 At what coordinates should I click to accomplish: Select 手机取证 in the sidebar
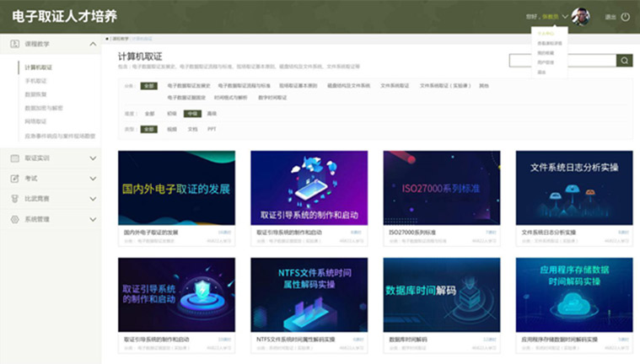coord(36,81)
